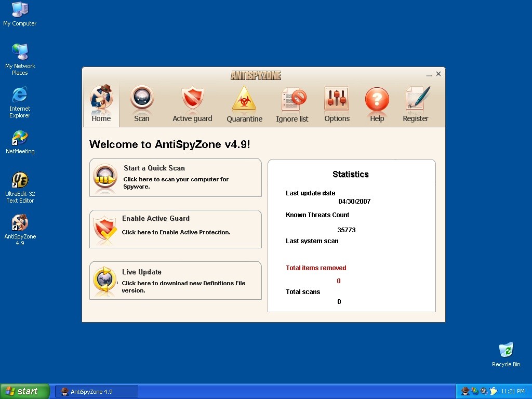532x399 pixels.
Task: Run Live Update for definitions
Action: [x=176, y=281]
